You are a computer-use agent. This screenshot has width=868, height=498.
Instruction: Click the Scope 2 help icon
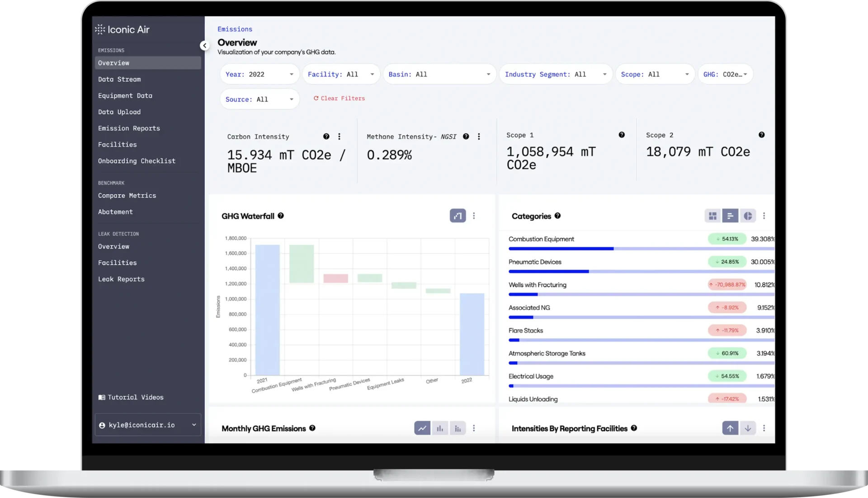(x=761, y=135)
